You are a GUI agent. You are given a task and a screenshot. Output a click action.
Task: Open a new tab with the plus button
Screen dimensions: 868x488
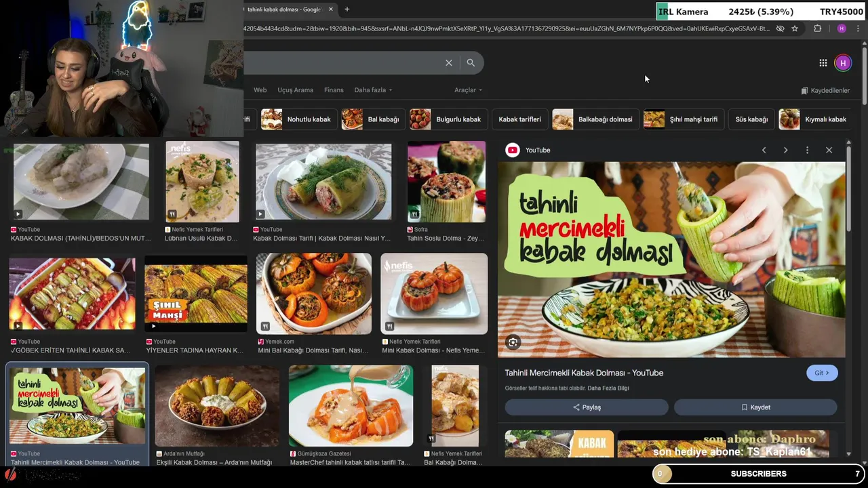[x=347, y=9]
